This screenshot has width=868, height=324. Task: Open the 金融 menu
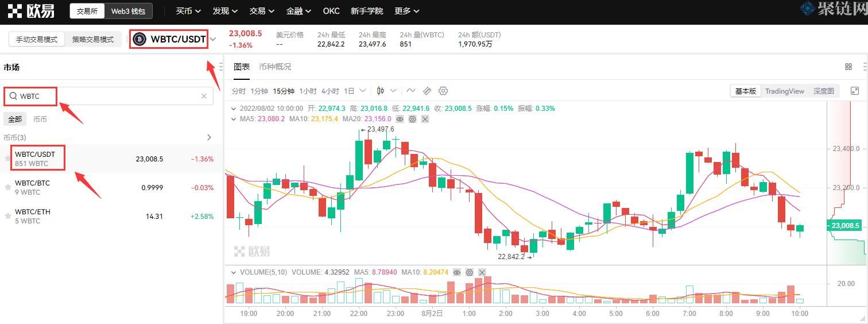click(299, 11)
